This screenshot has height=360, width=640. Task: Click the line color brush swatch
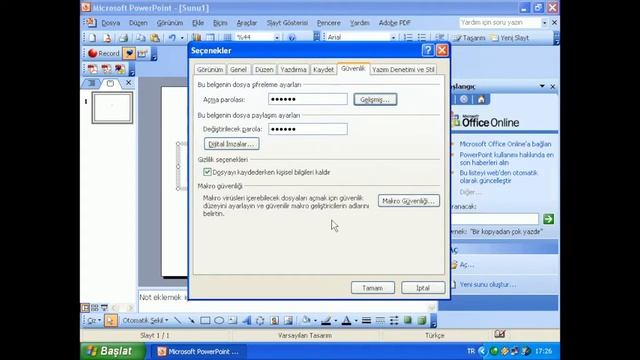click(326, 321)
